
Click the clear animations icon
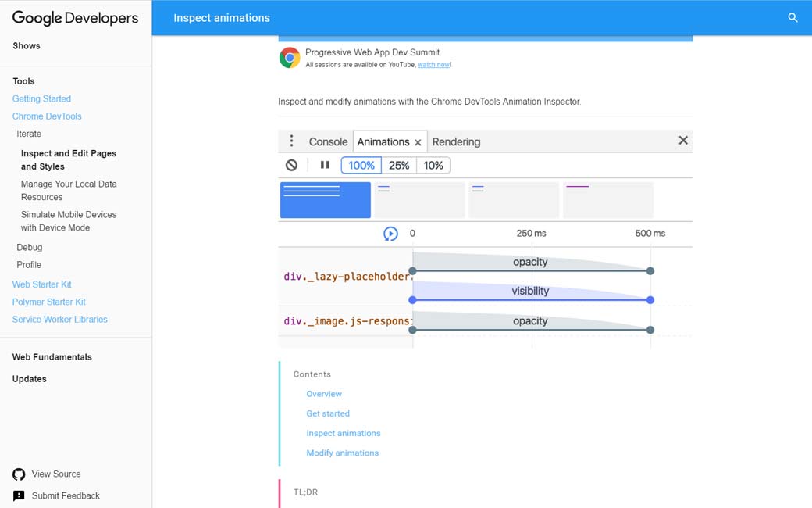291,165
